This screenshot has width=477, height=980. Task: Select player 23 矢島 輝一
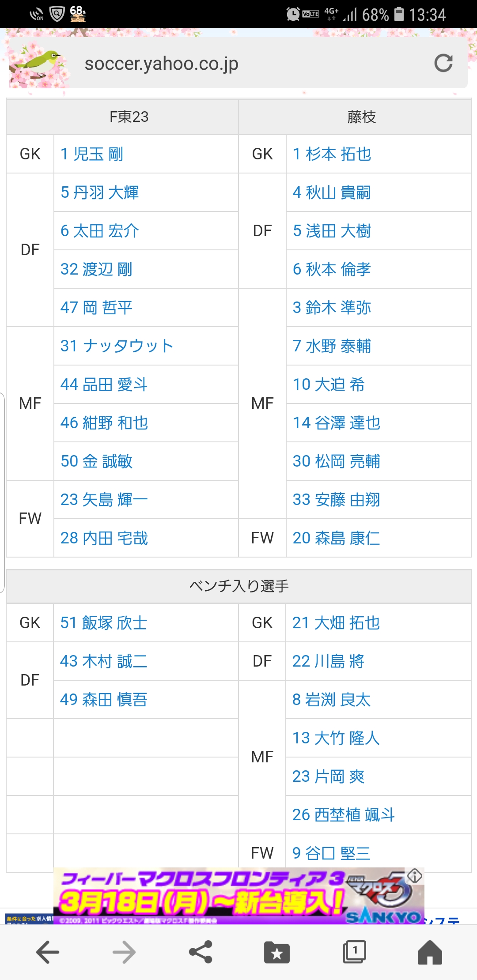coord(104,500)
